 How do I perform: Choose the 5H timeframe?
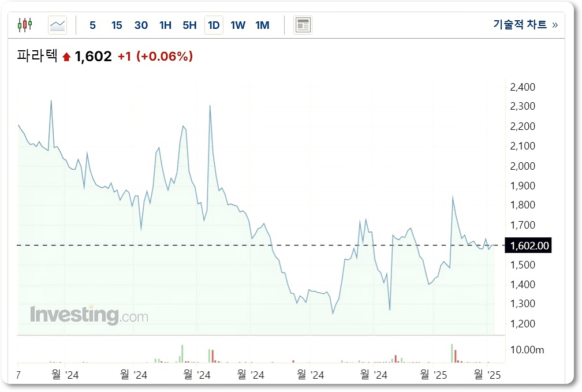coord(189,25)
